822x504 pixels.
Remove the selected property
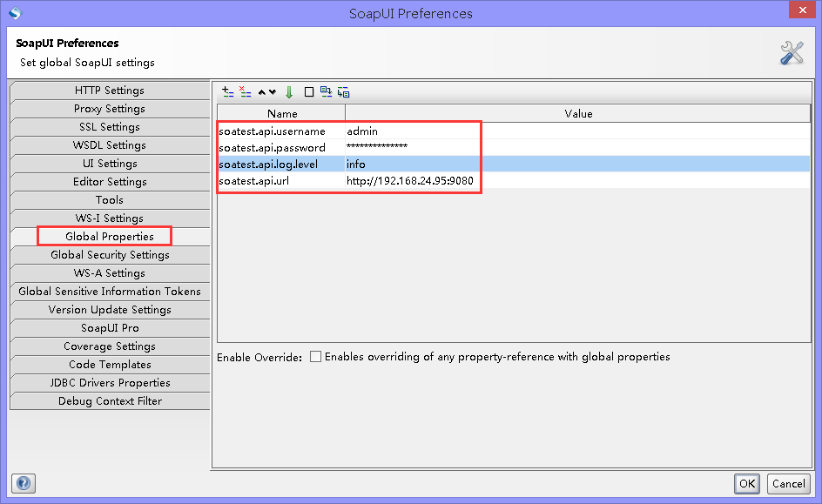[x=245, y=92]
